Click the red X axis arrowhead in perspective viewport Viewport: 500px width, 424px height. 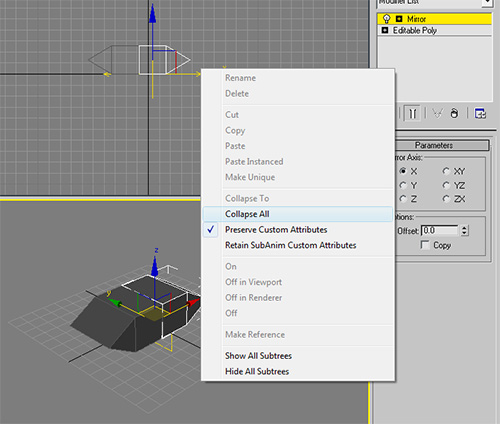[193, 302]
